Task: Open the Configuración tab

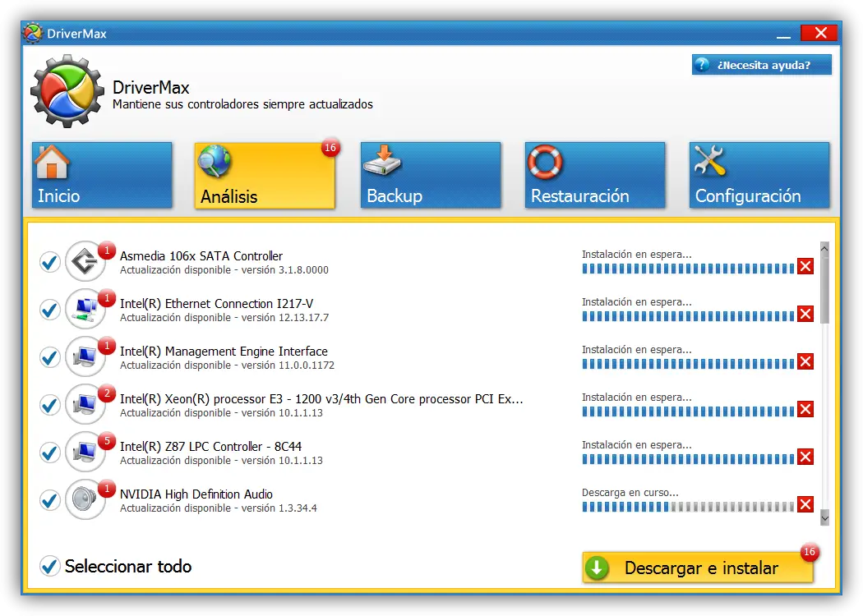Action: [759, 175]
